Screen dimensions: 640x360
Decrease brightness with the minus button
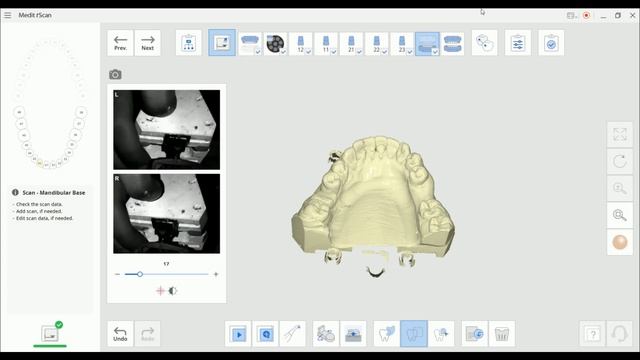(118, 274)
